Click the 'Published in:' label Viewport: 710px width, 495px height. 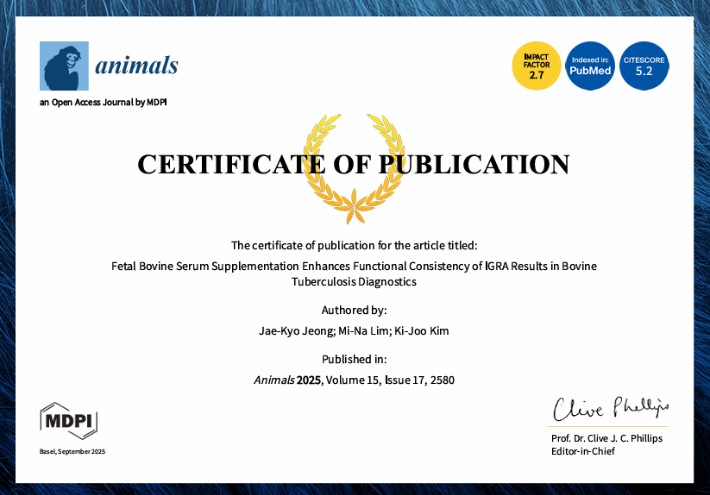(354, 359)
